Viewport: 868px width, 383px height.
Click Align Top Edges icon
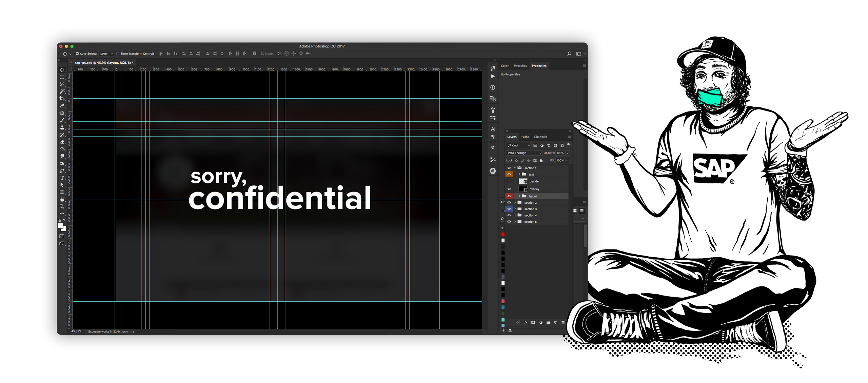point(161,54)
